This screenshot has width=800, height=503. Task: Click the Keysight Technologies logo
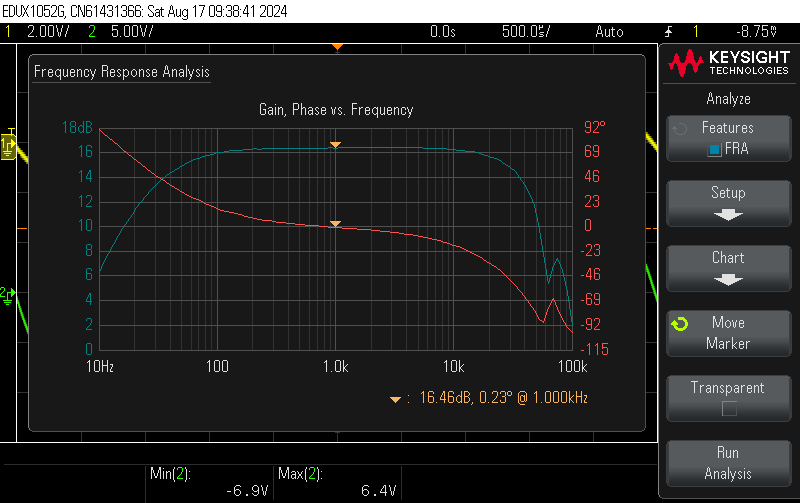(727, 64)
